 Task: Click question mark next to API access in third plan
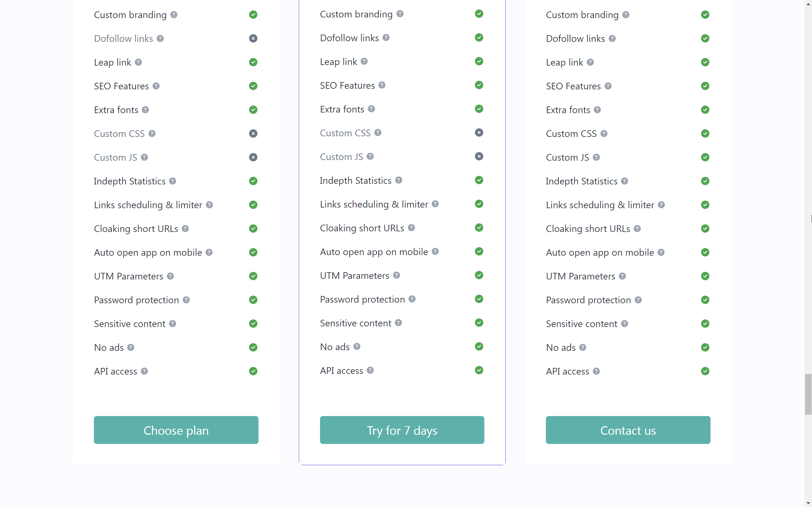coord(596,371)
